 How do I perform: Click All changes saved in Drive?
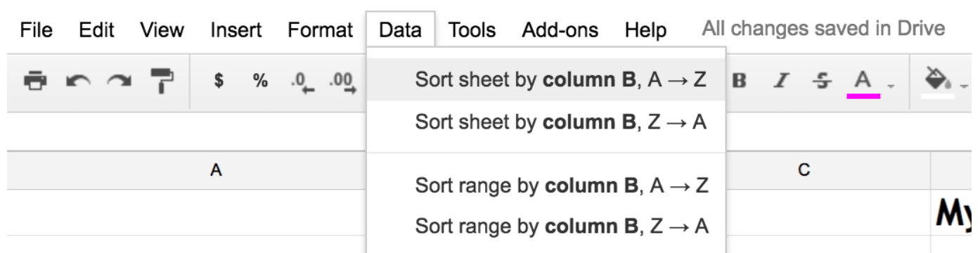point(823,29)
